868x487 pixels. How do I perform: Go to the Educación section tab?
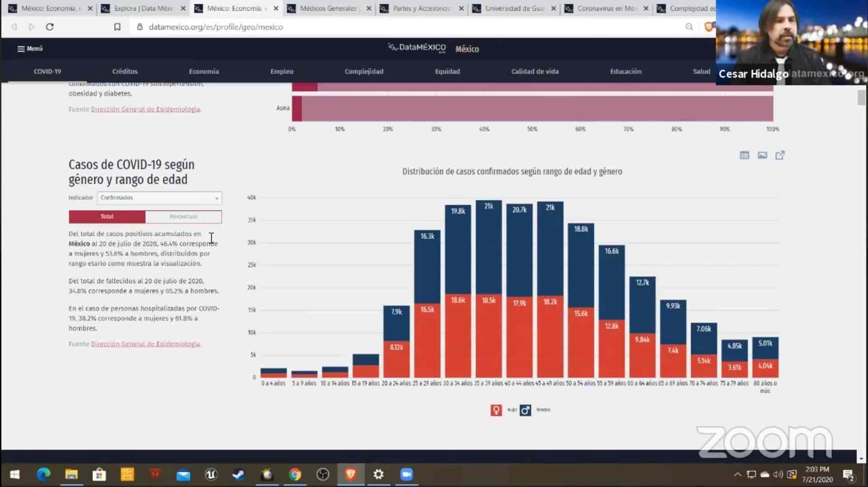[626, 71]
